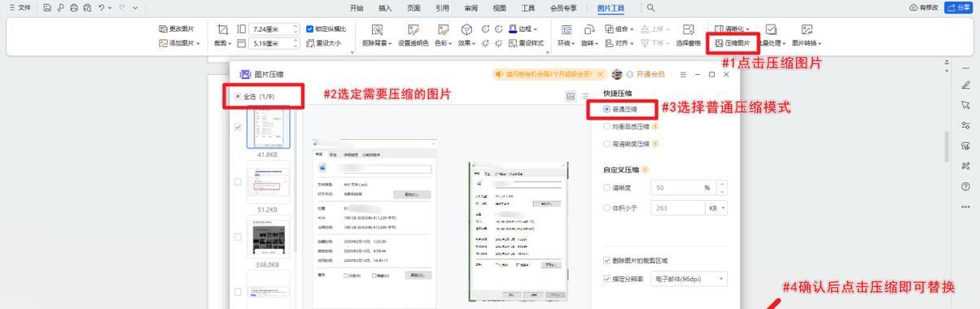Click the 有修改 status indicator
980x309 pixels.
(x=923, y=7)
